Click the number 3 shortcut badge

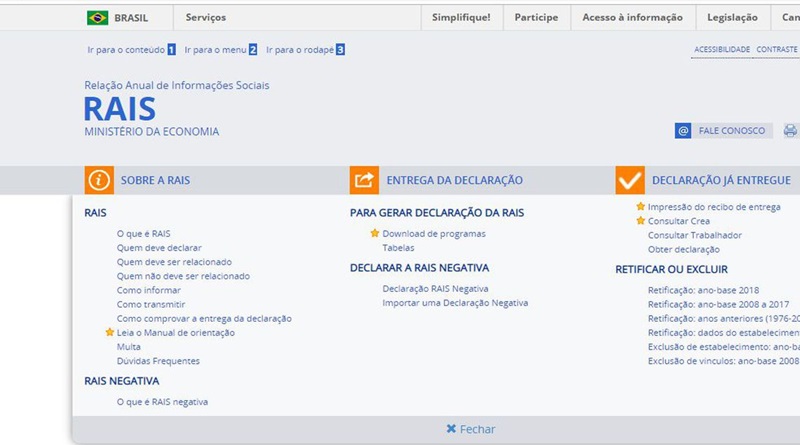(x=340, y=50)
